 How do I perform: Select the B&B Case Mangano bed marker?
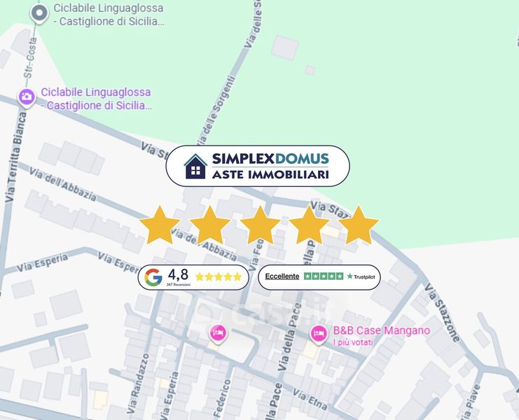coord(319,335)
